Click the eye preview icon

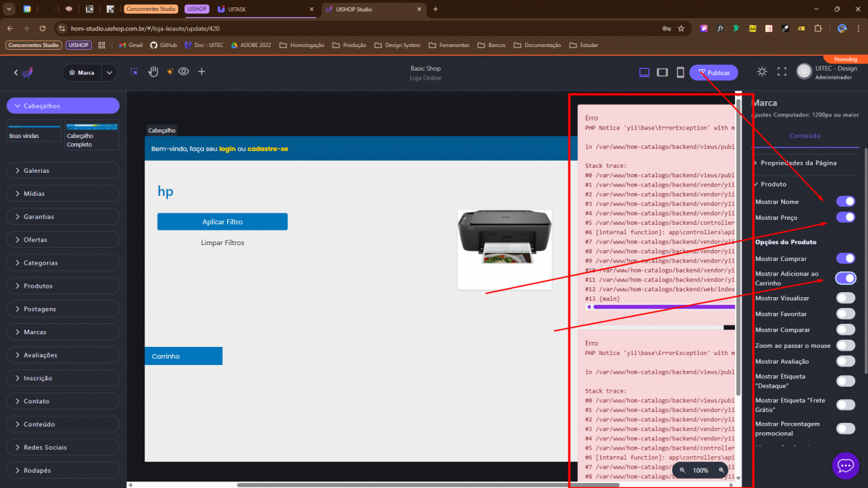tap(184, 72)
